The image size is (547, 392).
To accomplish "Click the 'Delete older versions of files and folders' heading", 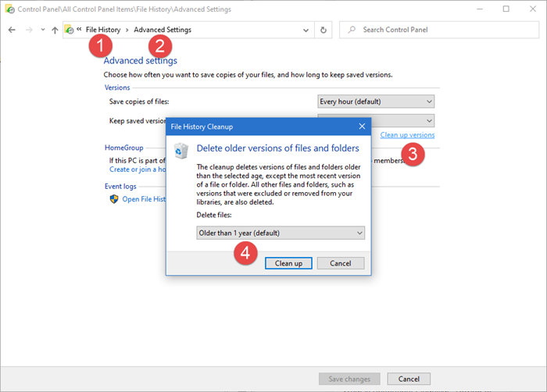I will (x=277, y=148).
